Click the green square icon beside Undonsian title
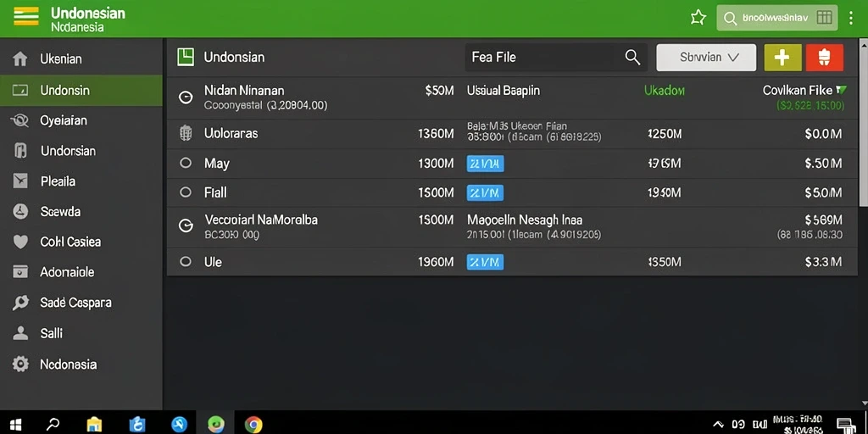This screenshot has height=434, width=868. pyautogui.click(x=186, y=57)
